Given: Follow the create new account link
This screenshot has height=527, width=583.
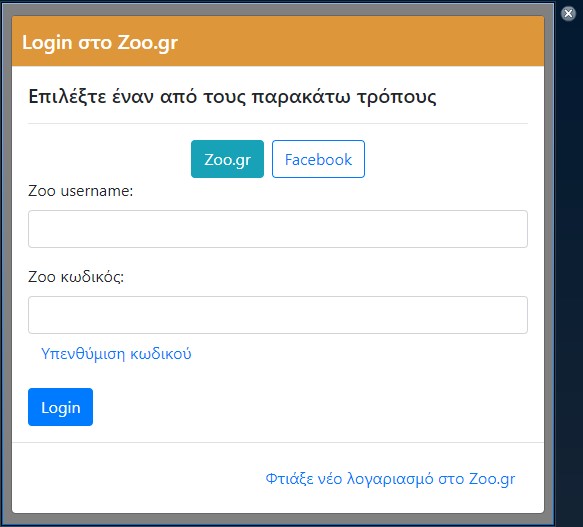Looking at the screenshot, I should point(390,479).
